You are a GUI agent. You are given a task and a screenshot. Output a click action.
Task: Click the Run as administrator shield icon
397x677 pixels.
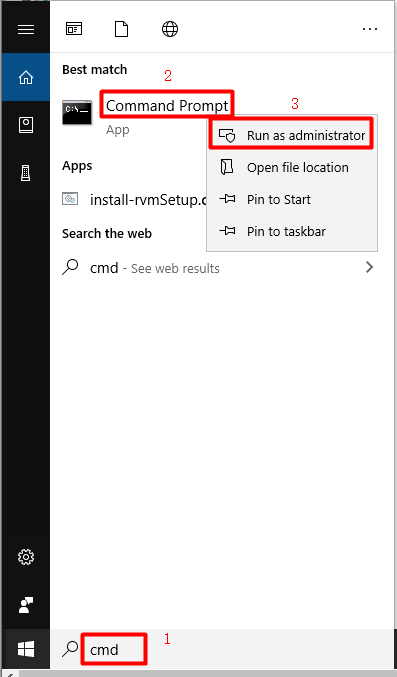227,136
